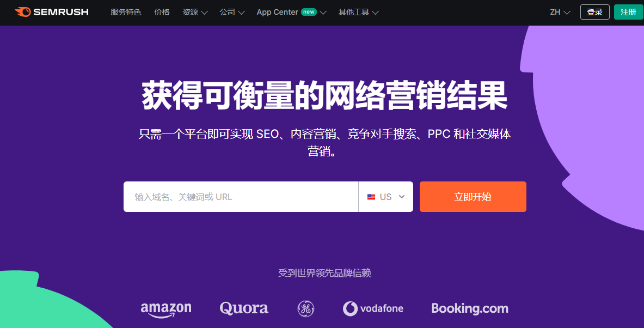This screenshot has width=644, height=328.
Task: Click the 登录 button
Action: click(594, 12)
